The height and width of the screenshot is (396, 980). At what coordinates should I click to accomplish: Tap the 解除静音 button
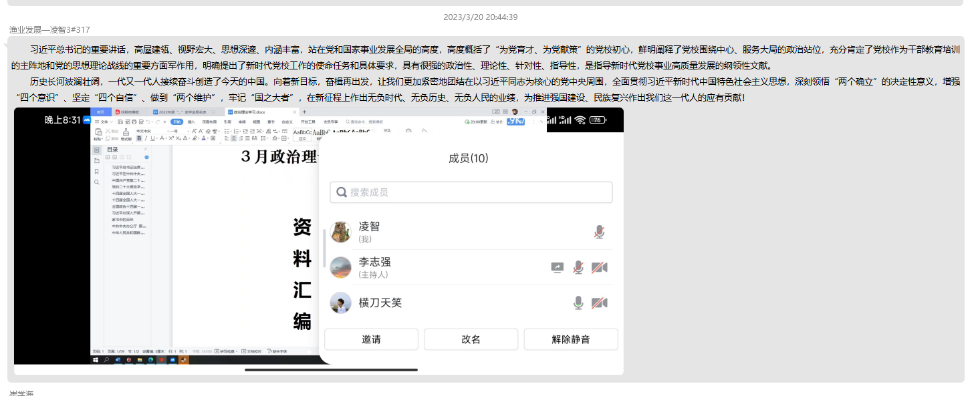pyautogui.click(x=570, y=339)
